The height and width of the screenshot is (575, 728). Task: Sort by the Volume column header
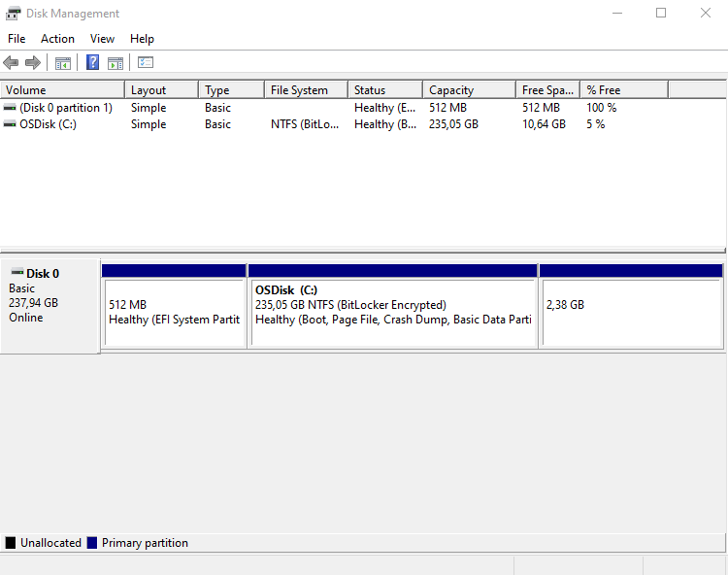tap(62, 89)
